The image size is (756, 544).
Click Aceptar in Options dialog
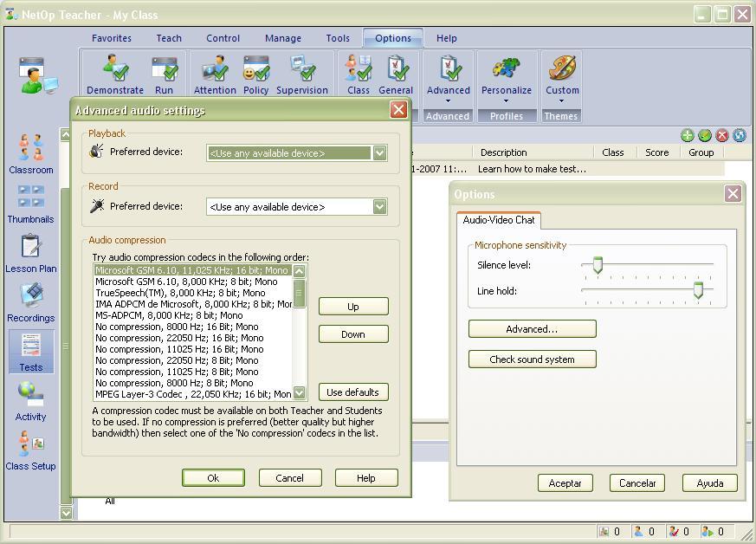click(565, 482)
